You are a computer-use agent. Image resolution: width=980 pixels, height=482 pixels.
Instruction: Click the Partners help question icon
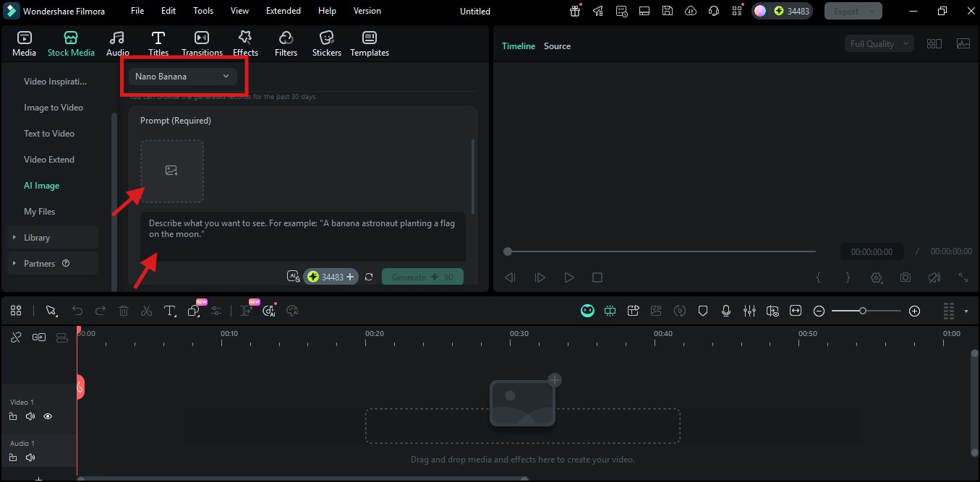[x=66, y=264]
